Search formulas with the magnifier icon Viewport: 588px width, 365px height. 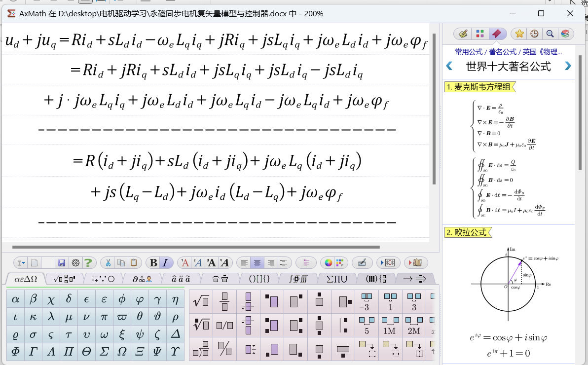(550, 34)
